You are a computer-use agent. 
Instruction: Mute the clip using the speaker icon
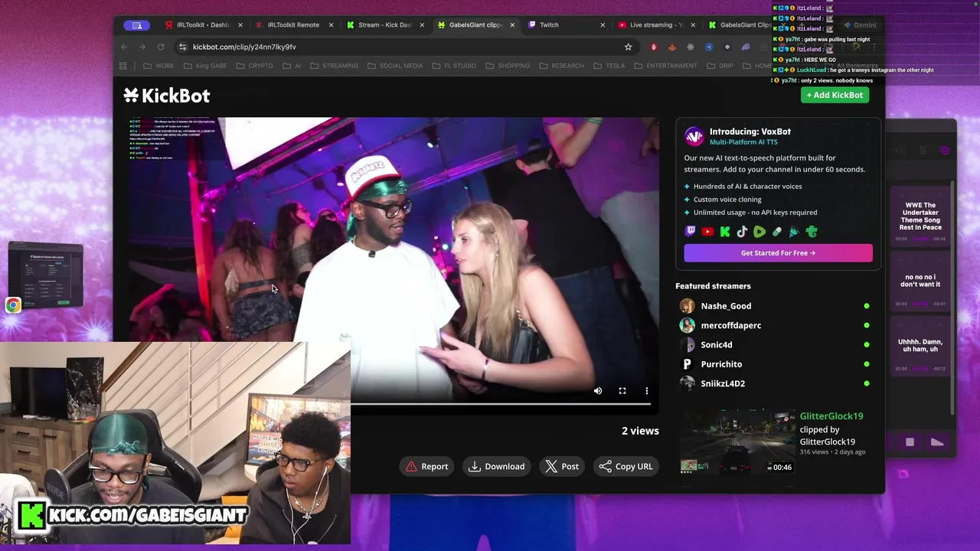598,391
